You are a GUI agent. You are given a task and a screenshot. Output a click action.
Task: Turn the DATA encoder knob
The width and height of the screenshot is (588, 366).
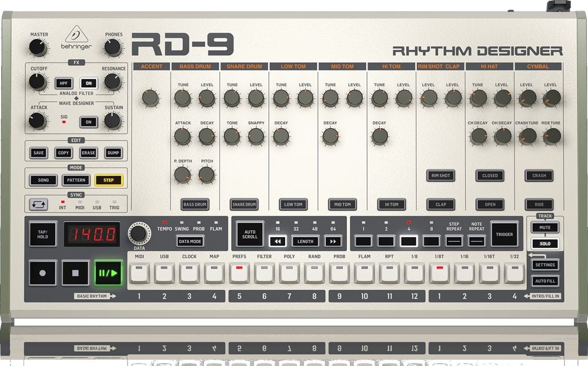pos(139,234)
